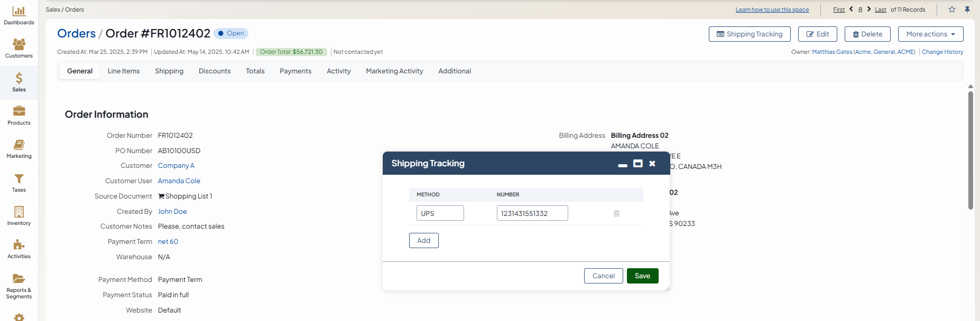Open the Discounts tab
This screenshot has width=980, height=321.
point(215,71)
